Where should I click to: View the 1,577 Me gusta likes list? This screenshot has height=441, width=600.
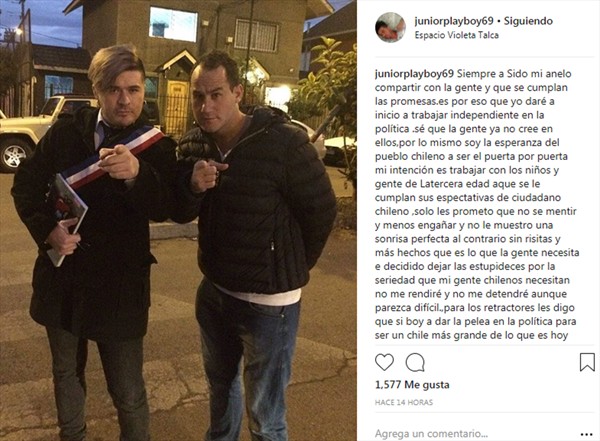point(412,384)
